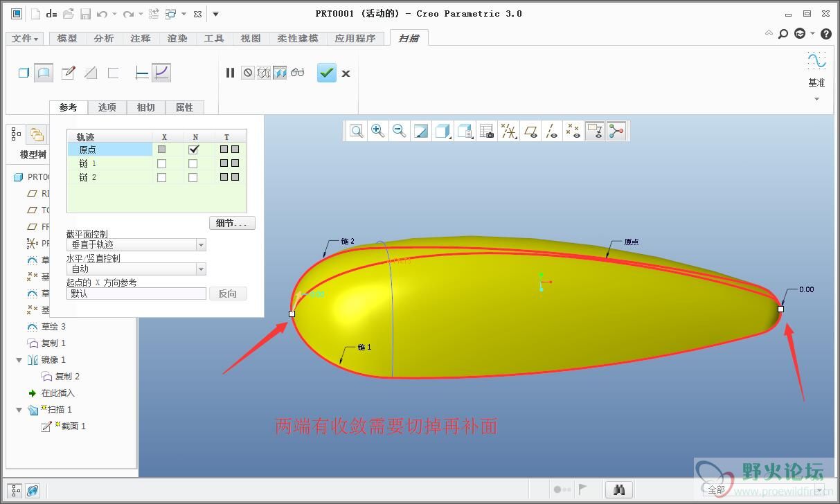Toggle the N checkbox for 原点
The width and height of the screenshot is (840, 504).
193,150
